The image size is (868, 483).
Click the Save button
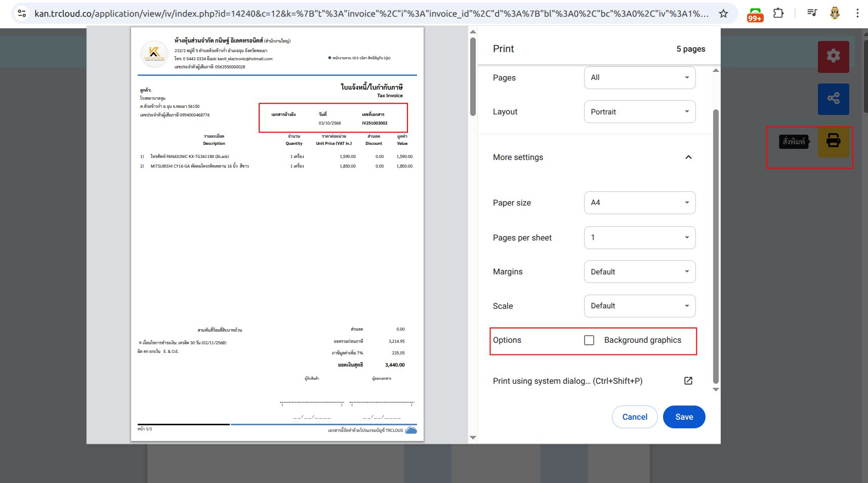point(684,417)
